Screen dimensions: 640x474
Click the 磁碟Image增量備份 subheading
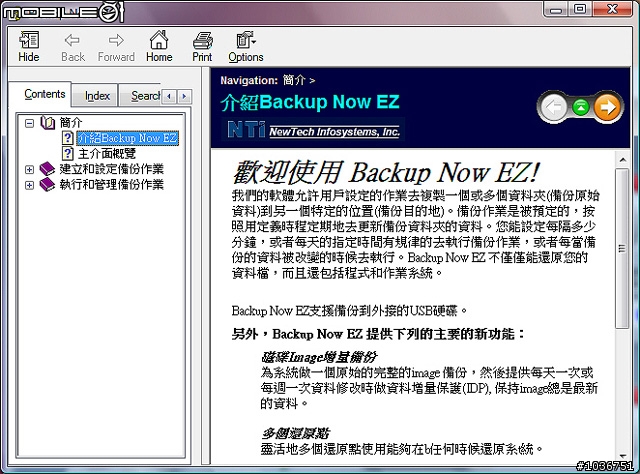[319, 357]
